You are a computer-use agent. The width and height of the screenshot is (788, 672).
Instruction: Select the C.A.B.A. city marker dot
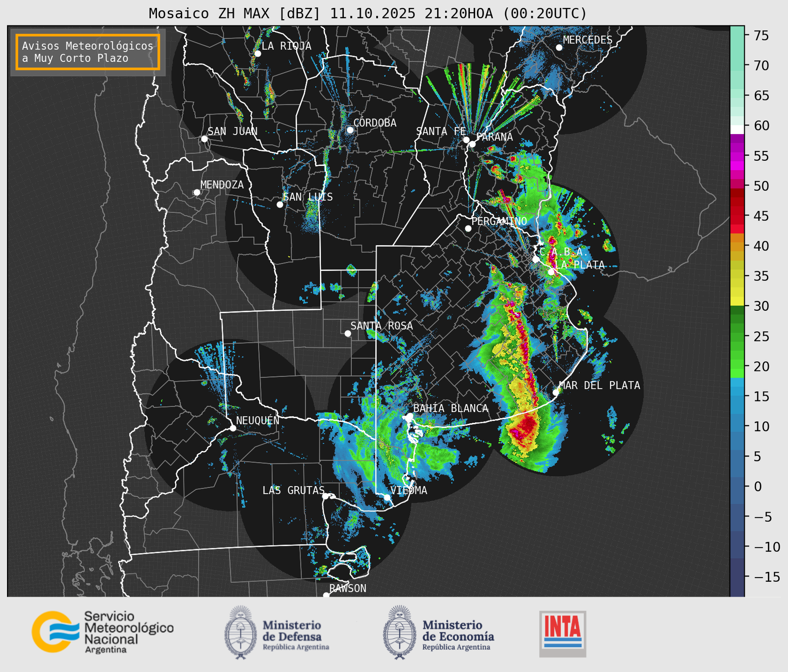[x=536, y=259]
